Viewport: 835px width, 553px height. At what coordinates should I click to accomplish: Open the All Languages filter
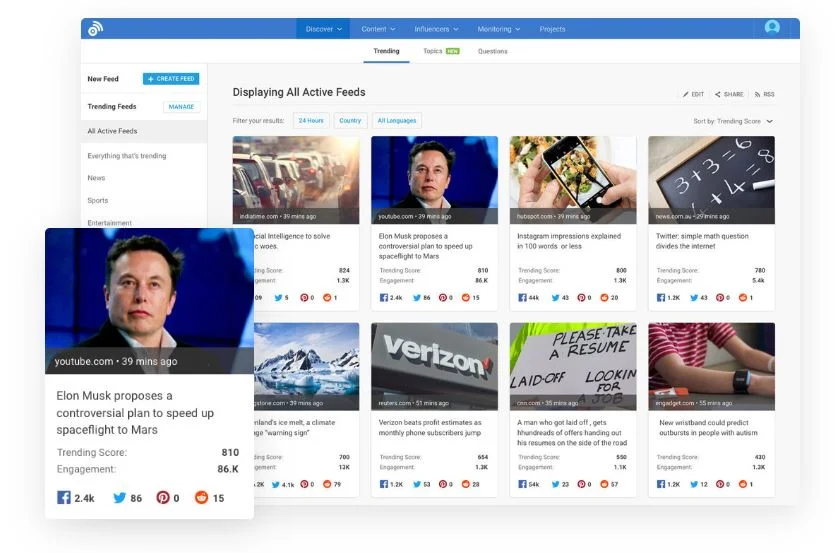397,120
